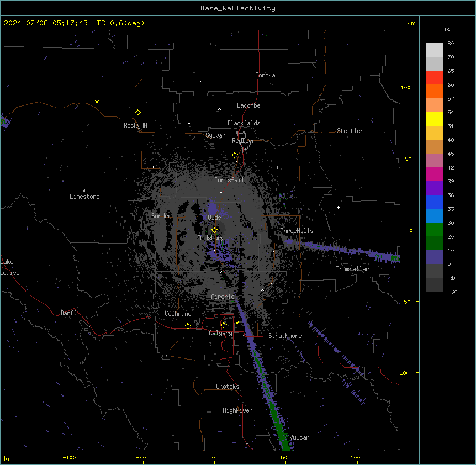This screenshot has width=476, height=465.
Task: Click the Lake Louise label
Action: (x=10, y=267)
